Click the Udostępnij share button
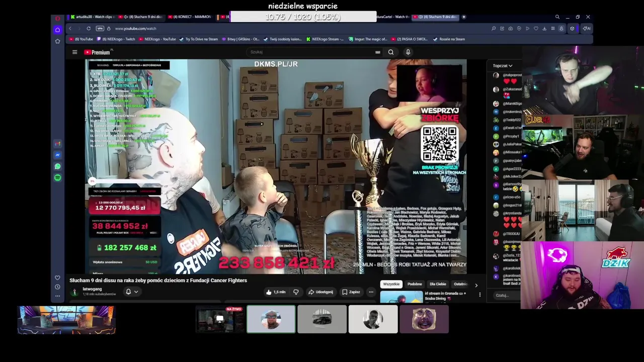The width and height of the screenshot is (644, 362). point(320,292)
